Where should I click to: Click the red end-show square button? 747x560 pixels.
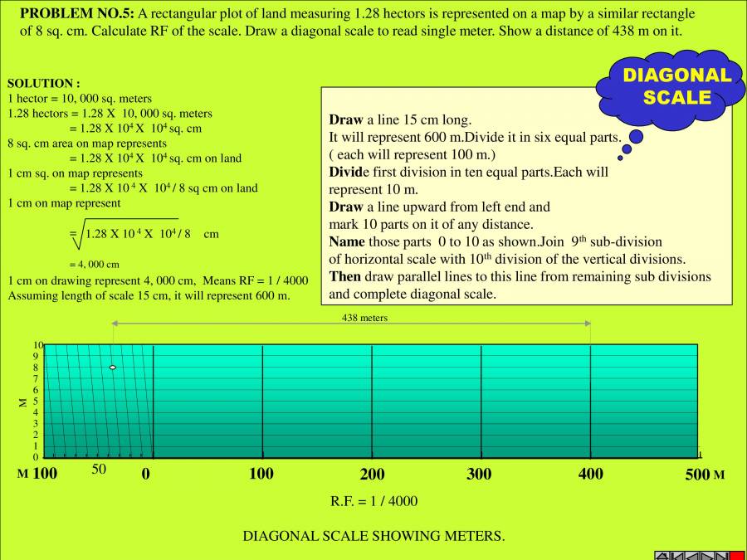click(737, 555)
